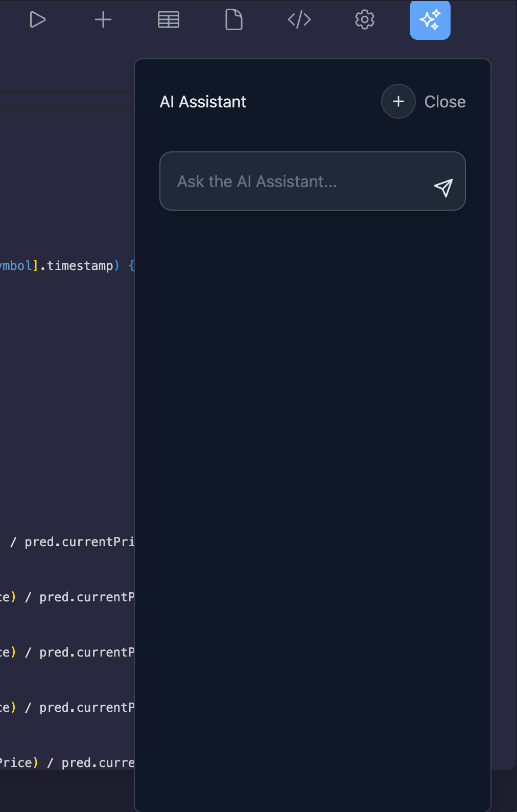The width and height of the screenshot is (517, 812).
Task: Send message with paper plane icon
Action: point(443,188)
